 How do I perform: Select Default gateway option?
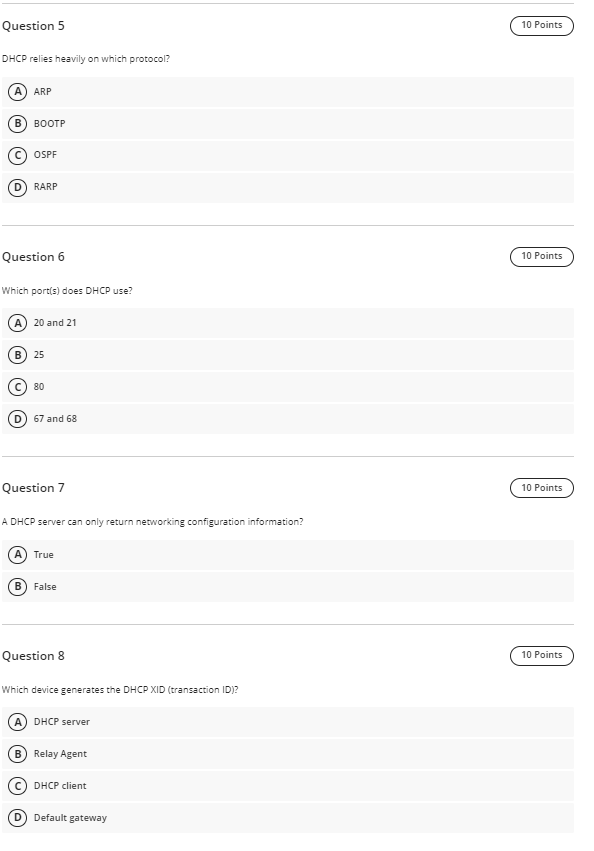(x=288, y=818)
